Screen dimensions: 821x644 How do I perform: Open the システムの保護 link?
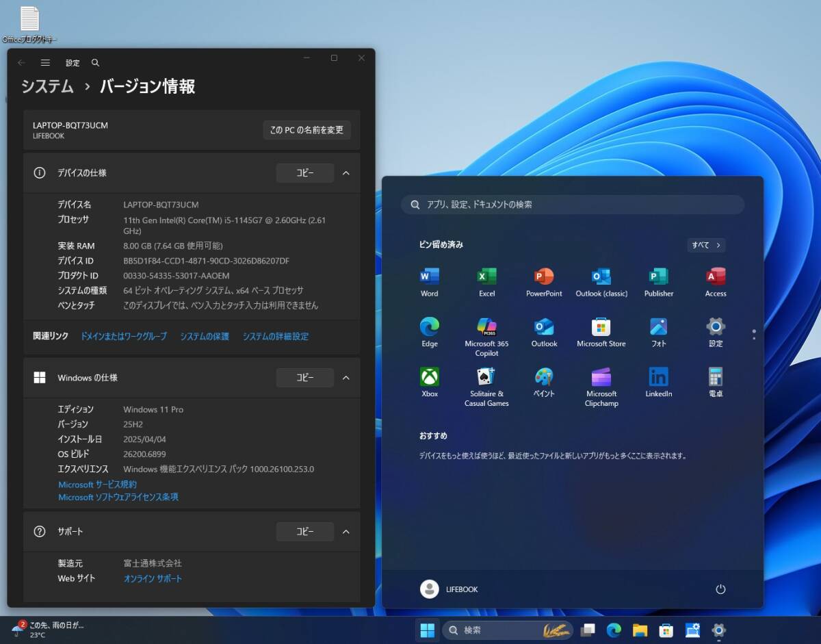pos(205,337)
